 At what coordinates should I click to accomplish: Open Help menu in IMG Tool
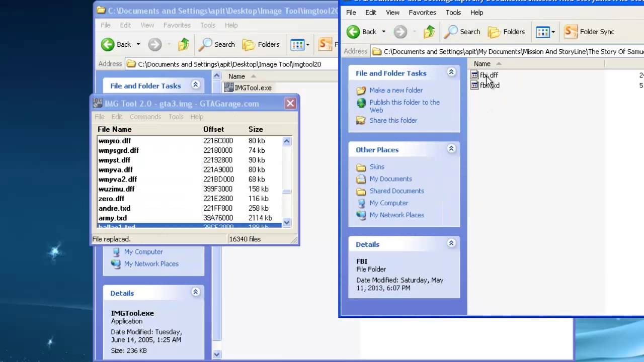(197, 117)
